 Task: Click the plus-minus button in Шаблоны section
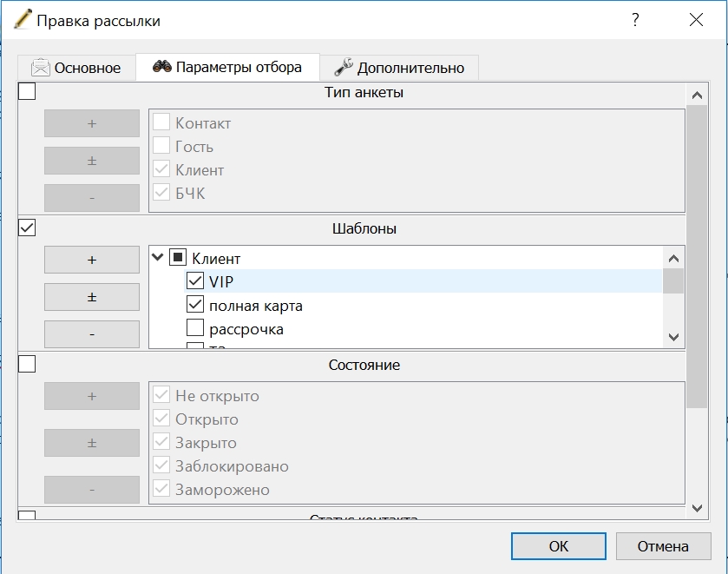(x=92, y=297)
